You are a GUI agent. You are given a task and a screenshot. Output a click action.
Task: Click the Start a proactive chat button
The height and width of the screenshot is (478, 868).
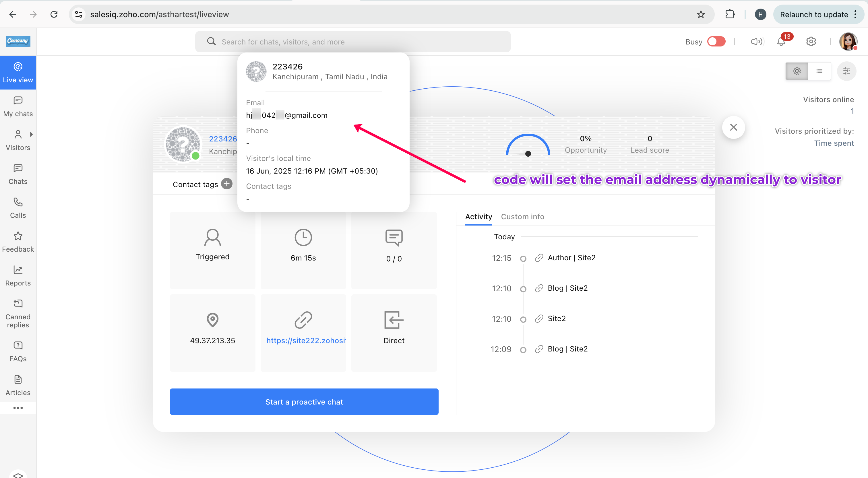(304, 401)
